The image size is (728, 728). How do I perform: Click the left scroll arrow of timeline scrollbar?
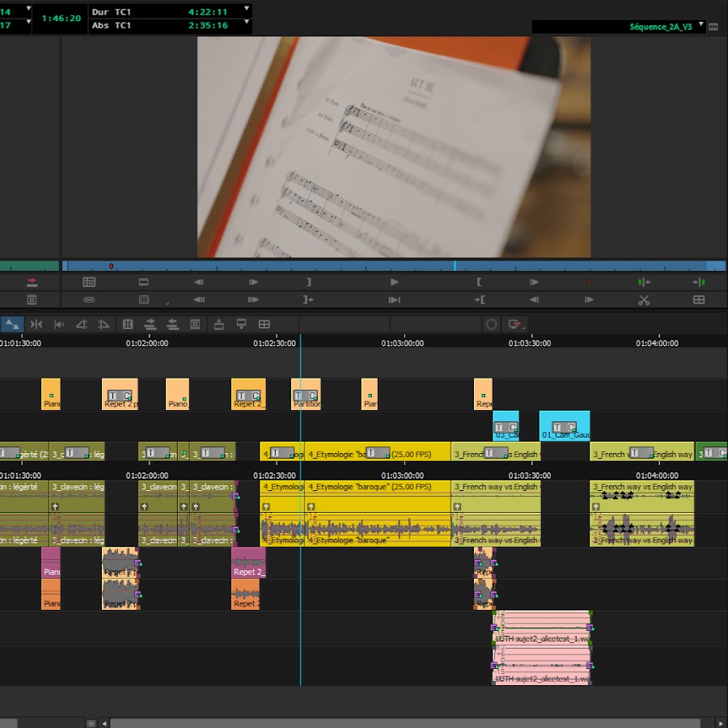click(104, 723)
